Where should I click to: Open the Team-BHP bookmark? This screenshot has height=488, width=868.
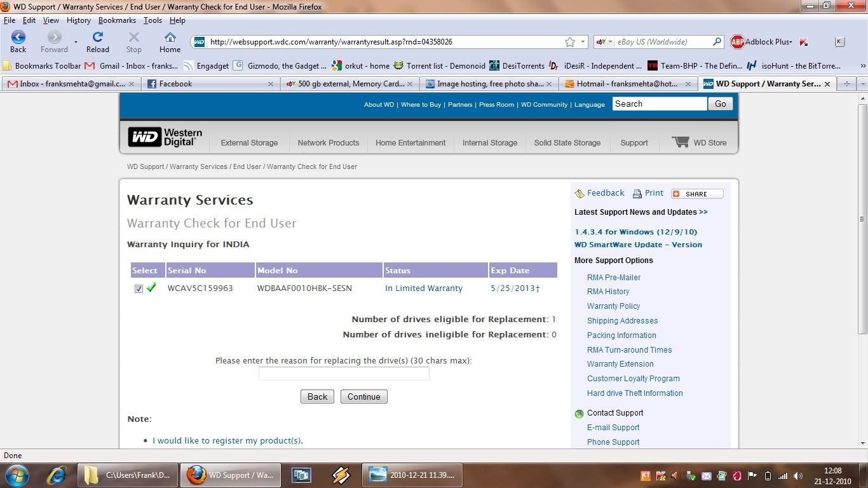click(695, 65)
